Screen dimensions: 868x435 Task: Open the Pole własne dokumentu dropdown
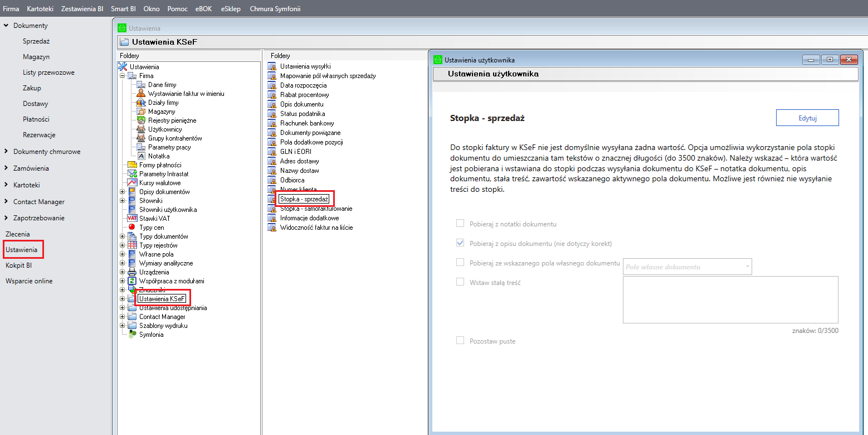click(687, 267)
